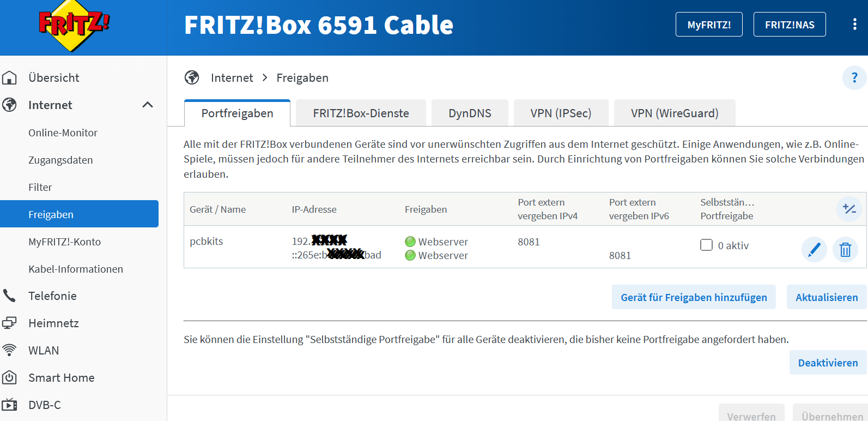Click Gerät für Freigaben hinzufügen button
This screenshot has height=421, width=868.
694,297
